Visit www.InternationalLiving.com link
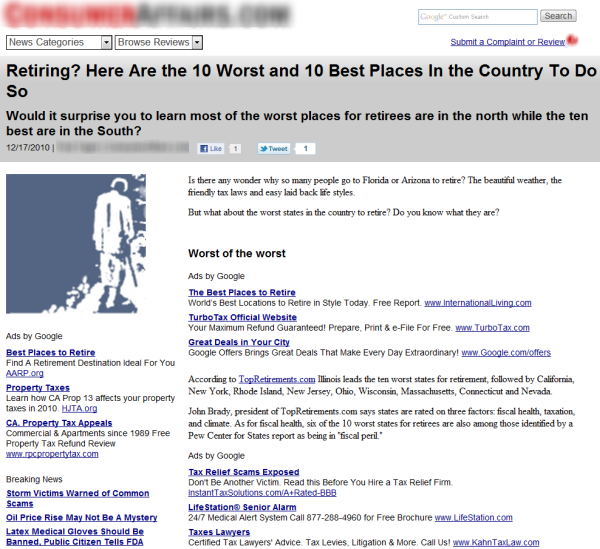Screen dimensions: 600x549 [x=478, y=303]
